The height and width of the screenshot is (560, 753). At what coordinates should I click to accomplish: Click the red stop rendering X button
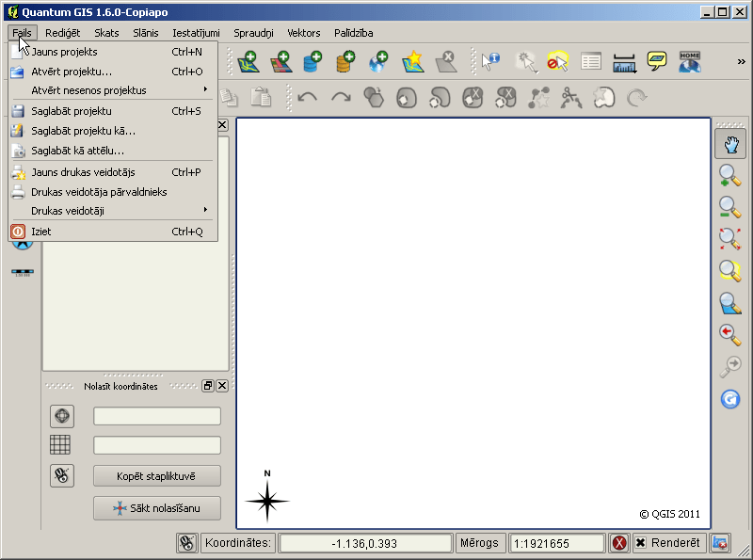tap(619, 543)
